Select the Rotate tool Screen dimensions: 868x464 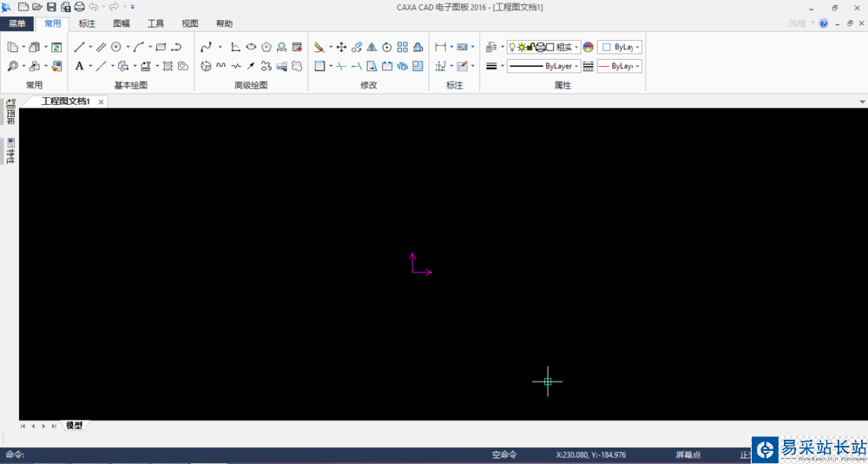click(387, 47)
